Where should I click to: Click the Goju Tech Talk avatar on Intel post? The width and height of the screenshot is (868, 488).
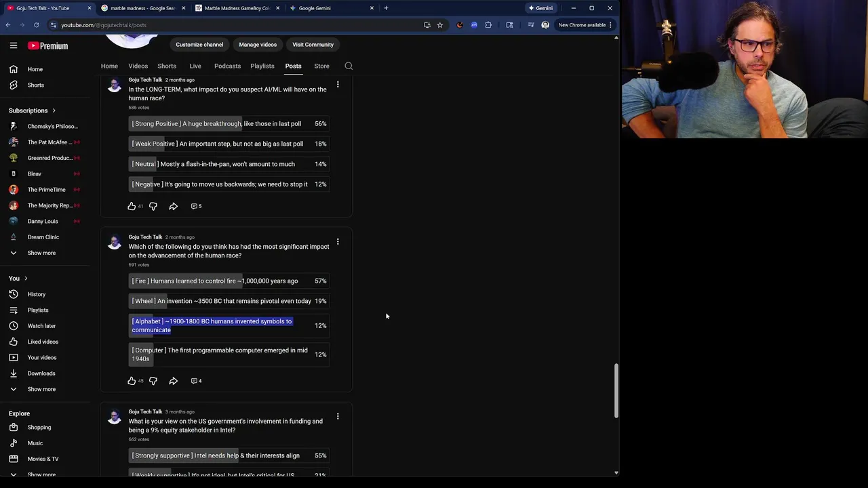coord(114,416)
